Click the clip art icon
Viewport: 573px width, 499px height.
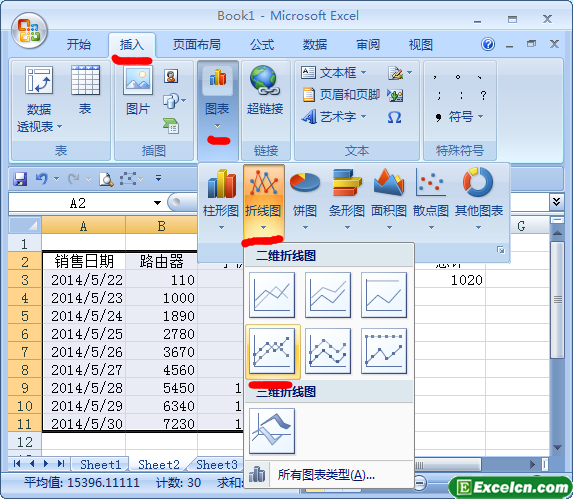tap(171, 76)
